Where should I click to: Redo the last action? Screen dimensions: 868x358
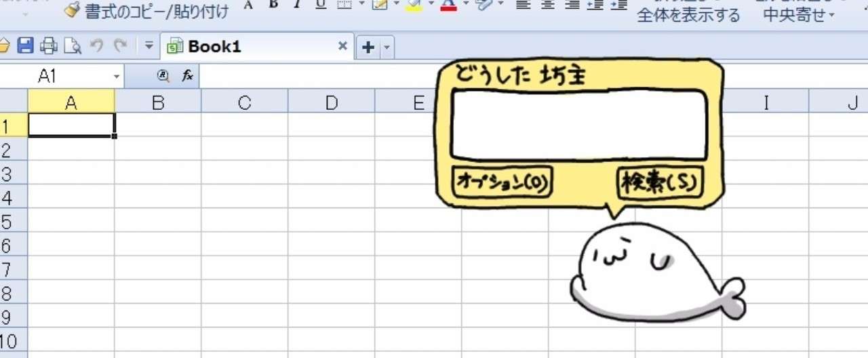[120, 45]
